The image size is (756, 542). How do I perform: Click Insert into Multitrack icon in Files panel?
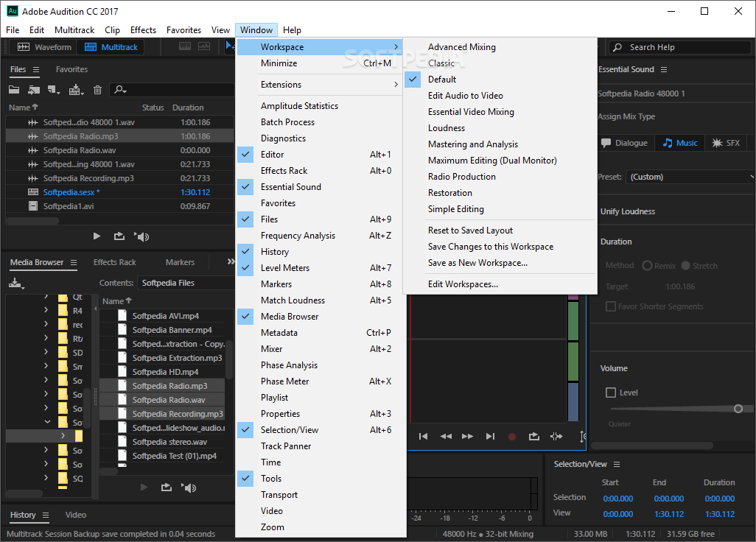point(76,90)
